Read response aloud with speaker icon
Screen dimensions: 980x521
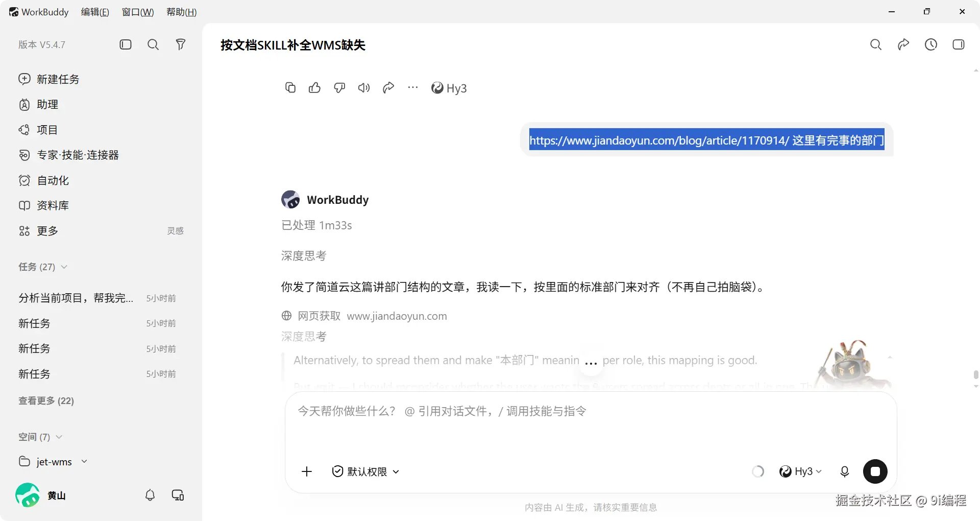[364, 88]
